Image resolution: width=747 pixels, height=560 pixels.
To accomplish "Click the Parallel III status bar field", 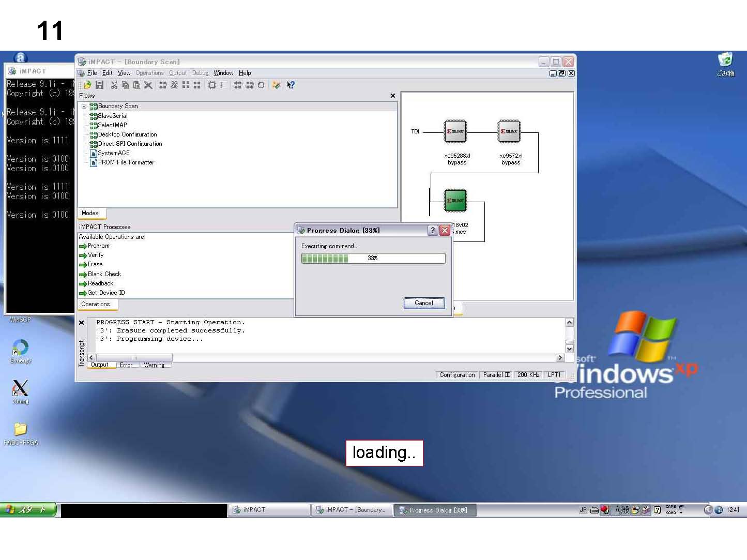I will click(x=496, y=375).
